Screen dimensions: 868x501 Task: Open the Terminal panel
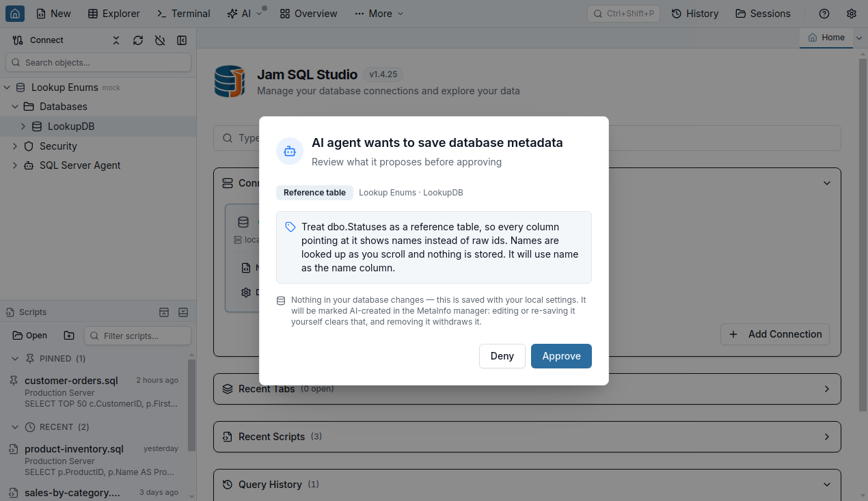tap(184, 14)
